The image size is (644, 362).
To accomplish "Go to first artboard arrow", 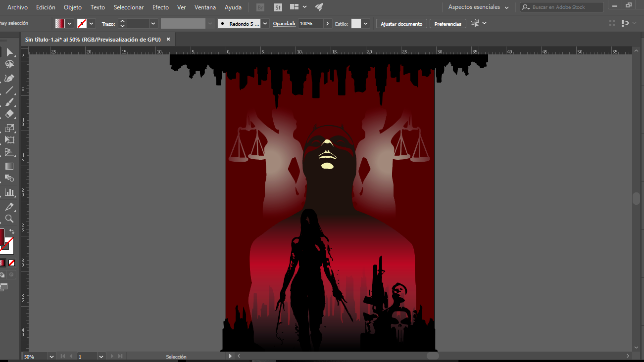I will pos(63,356).
